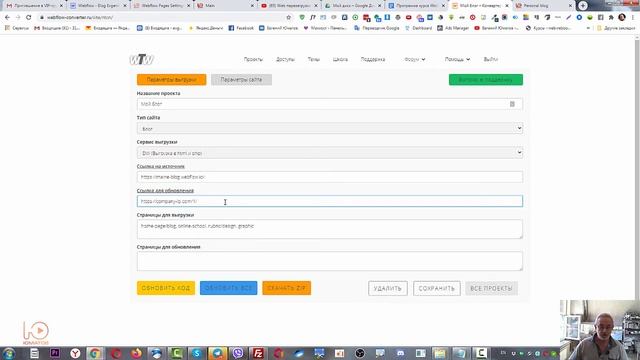
Task: Expand the bookmarks bar overflow chevron
Action: pos(588,28)
